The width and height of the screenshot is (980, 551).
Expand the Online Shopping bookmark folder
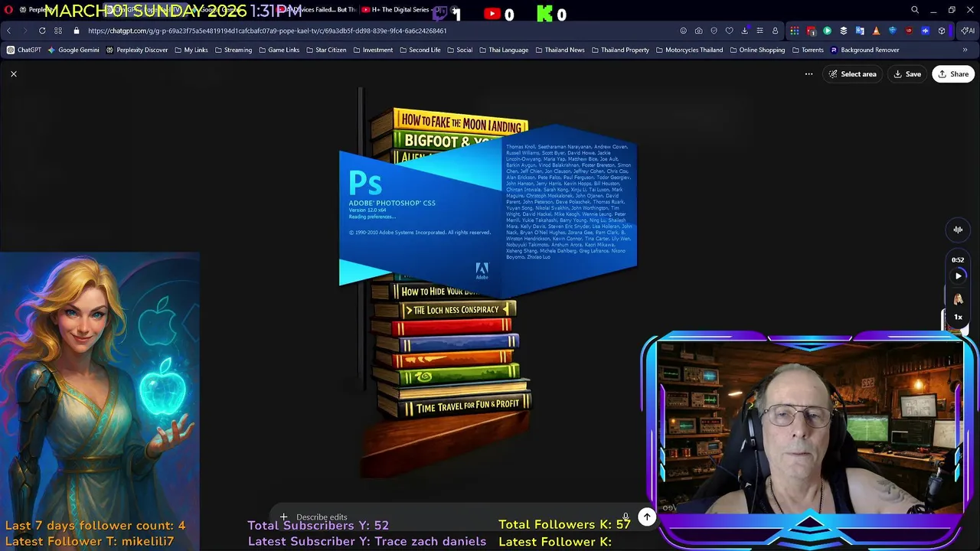(758, 50)
